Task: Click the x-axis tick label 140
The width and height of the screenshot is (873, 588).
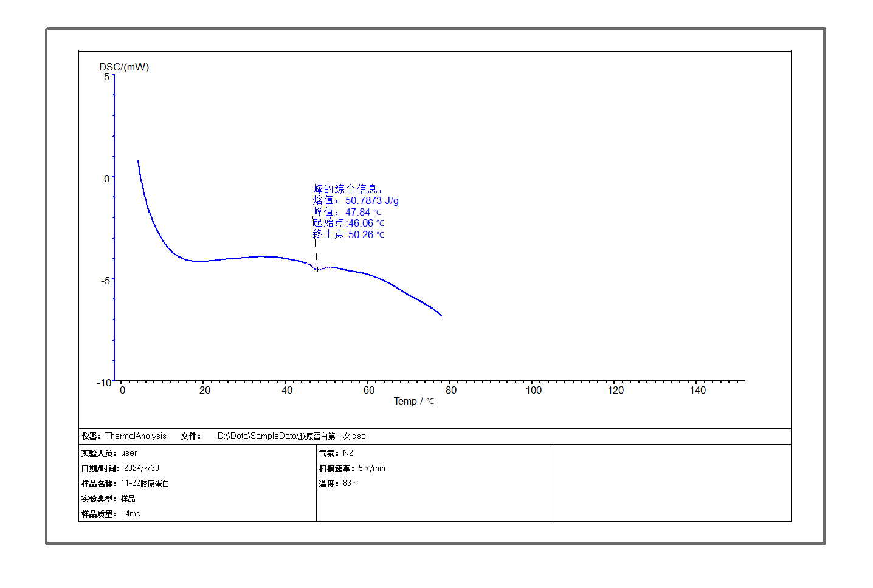Action: tap(697, 390)
